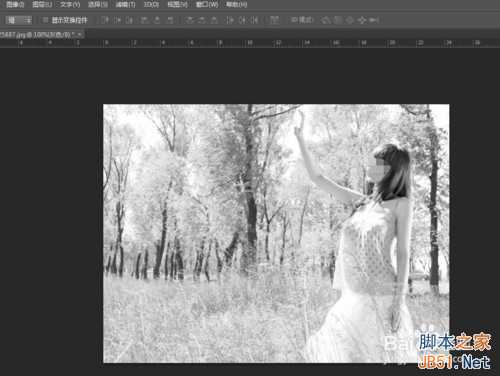This screenshot has width=500, height=376.
Task: Click the auto-align layers icon
Action: (274, 20)
